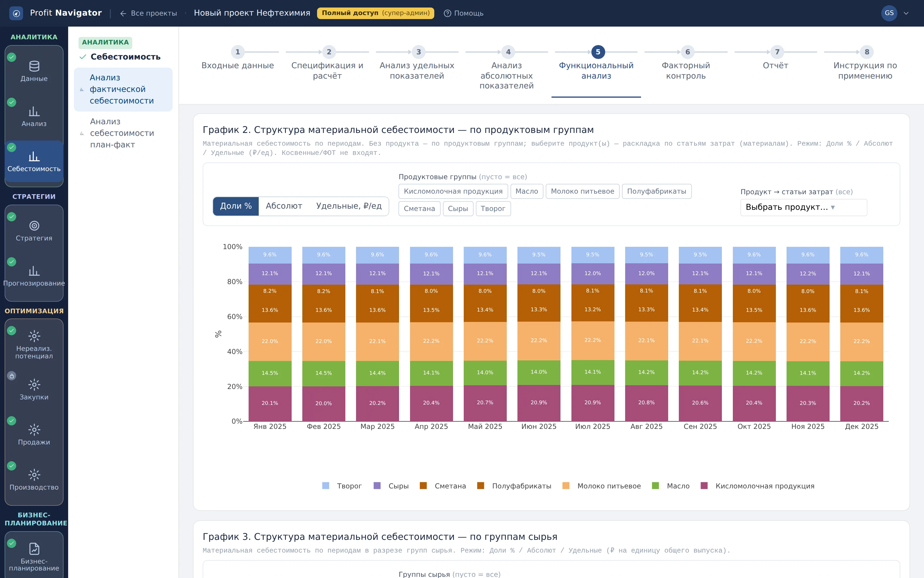
Task: Open Анализ фактической себестоимости item
Action: [123, 90]
